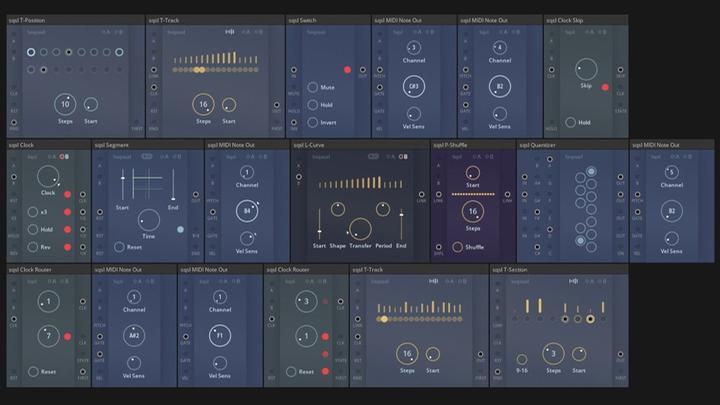720x405 pixels.
Task: Toggle Mute in the Switch module
Action: [x=313, y=87]
